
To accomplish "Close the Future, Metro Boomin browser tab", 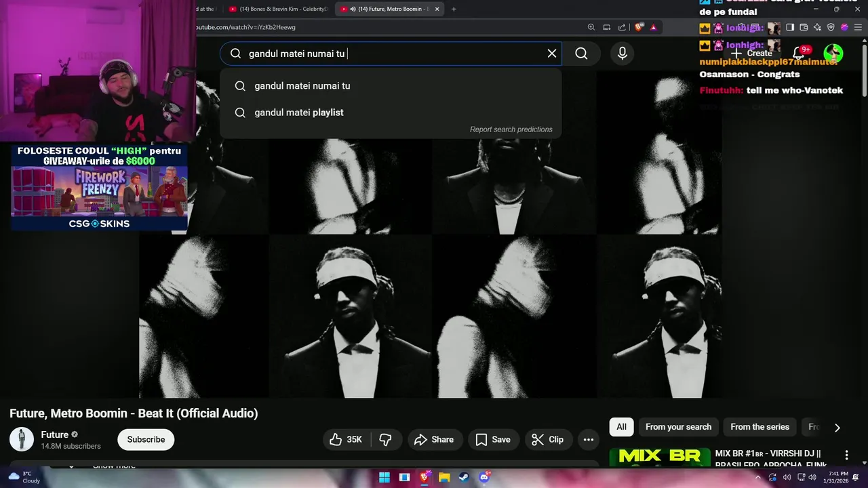I will (437, 9).
